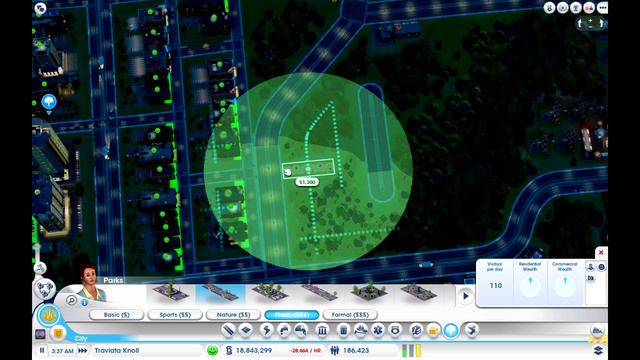
Task: Show more parks with the right arrow
Action: [x=465, y=296]
